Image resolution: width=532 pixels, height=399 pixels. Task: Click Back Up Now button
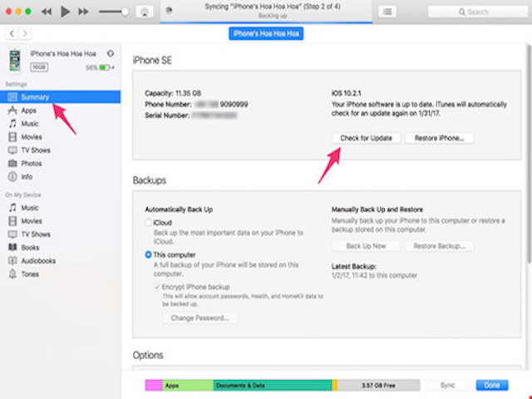[366, 246]
